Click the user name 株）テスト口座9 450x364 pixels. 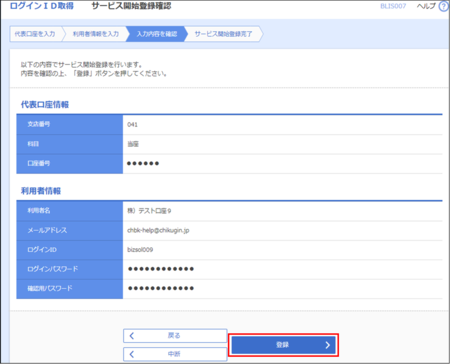pos(149,211)
